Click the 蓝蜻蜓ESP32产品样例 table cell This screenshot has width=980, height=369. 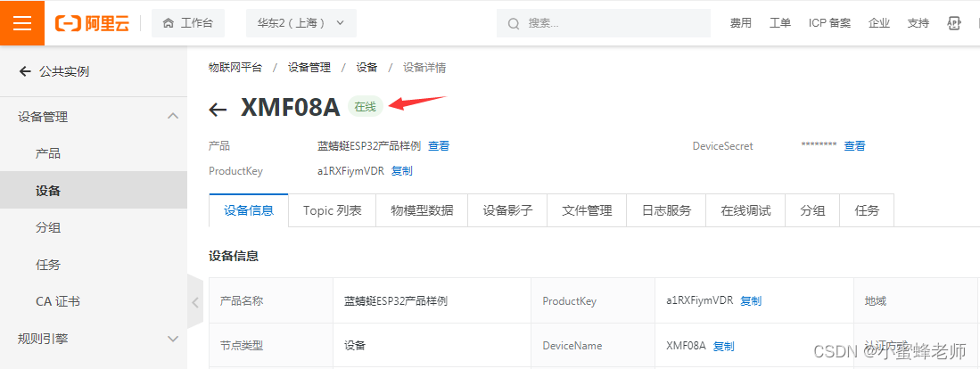[432, 301]
